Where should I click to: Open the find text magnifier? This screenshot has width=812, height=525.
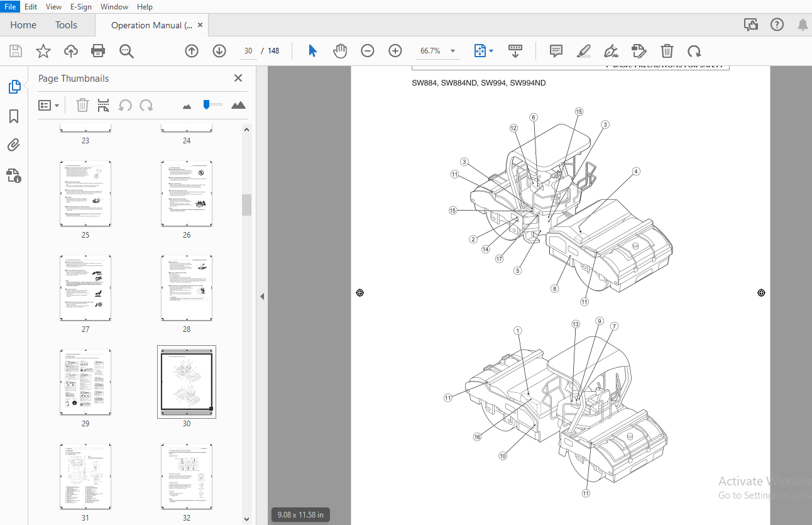click(x=127, y=51)
